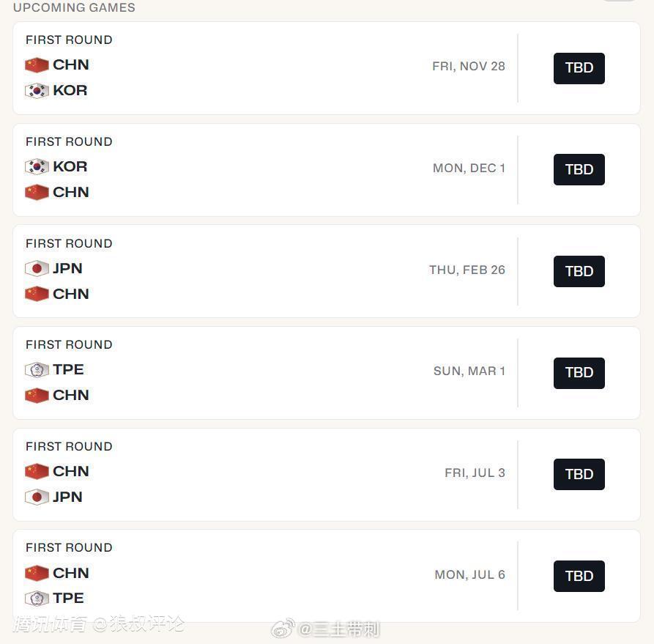Click Chinese Taipei flag in Mar 1 game
The width and height of the screenshot is (654, 644).
point(37,370)
